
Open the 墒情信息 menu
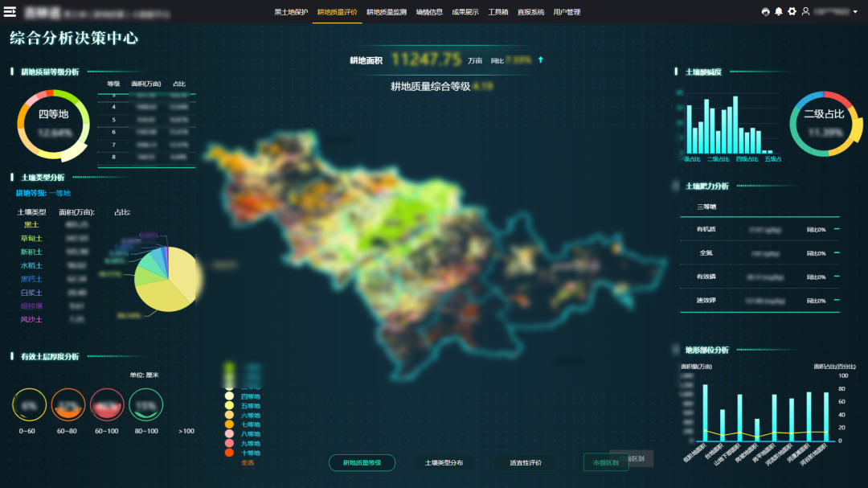[429, 12]
